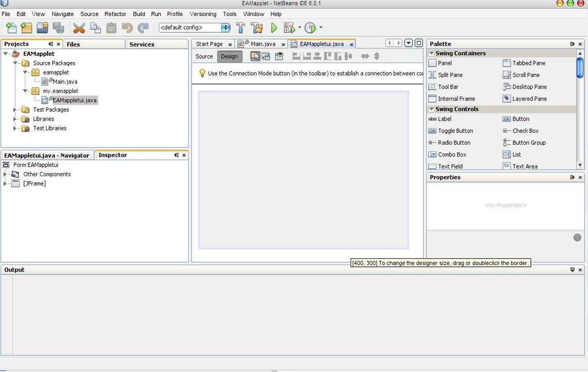Click the Redo arrow icon
Screen dimensions: 588x372
click(x=143, y=28)
